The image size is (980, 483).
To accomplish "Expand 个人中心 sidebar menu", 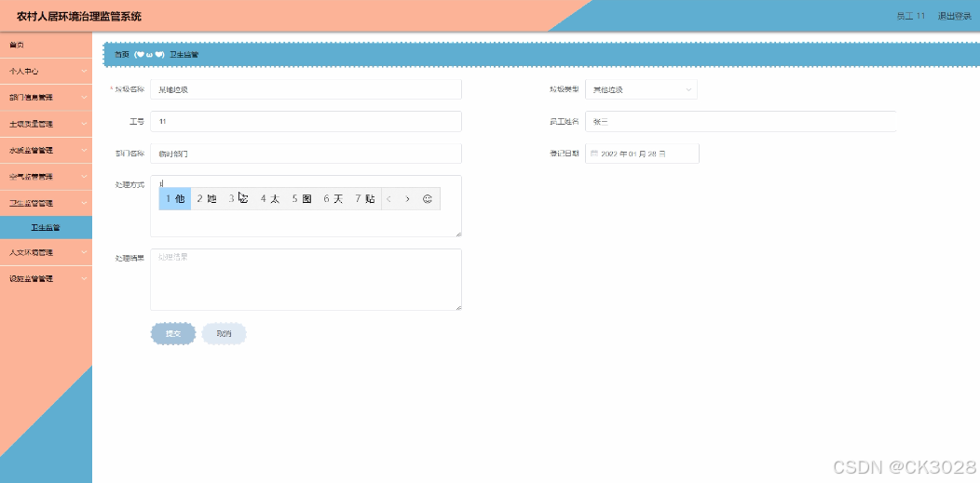I will pyautogui.click(x=46, y=71).
